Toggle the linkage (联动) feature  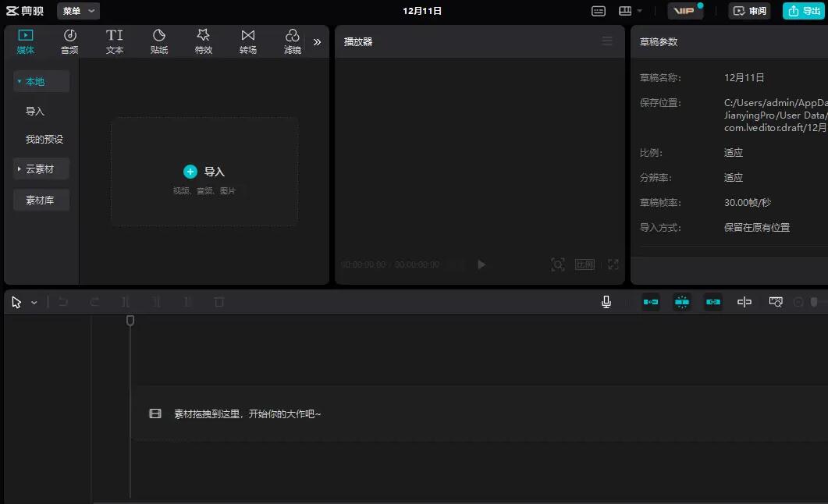tap(713, 302)
